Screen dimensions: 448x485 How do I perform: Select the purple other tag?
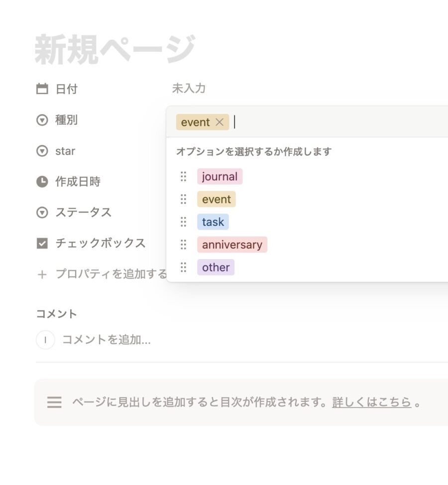[x=216, y=267]
